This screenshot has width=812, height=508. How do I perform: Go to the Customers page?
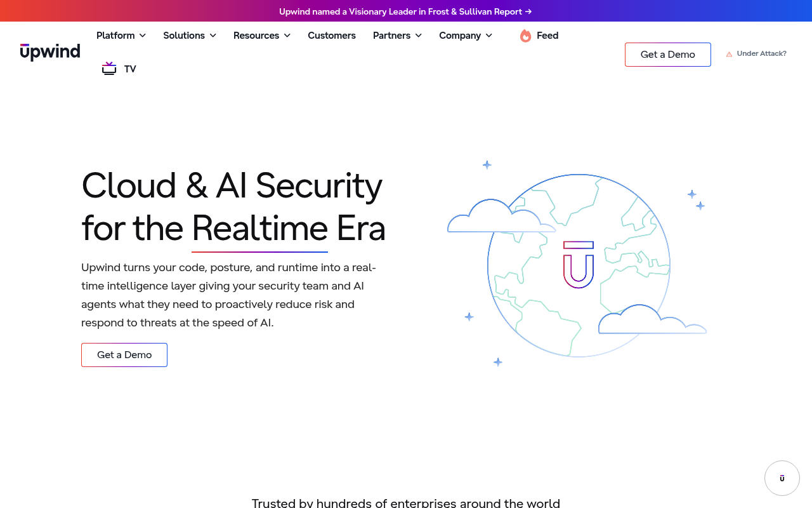pos(332,36)
